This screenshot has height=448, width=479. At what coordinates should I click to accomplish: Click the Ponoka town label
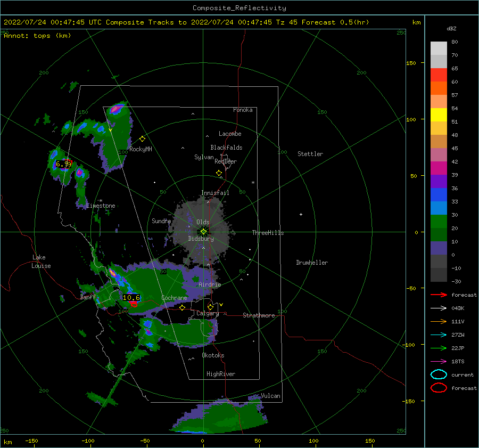click(x=243, y=110)
